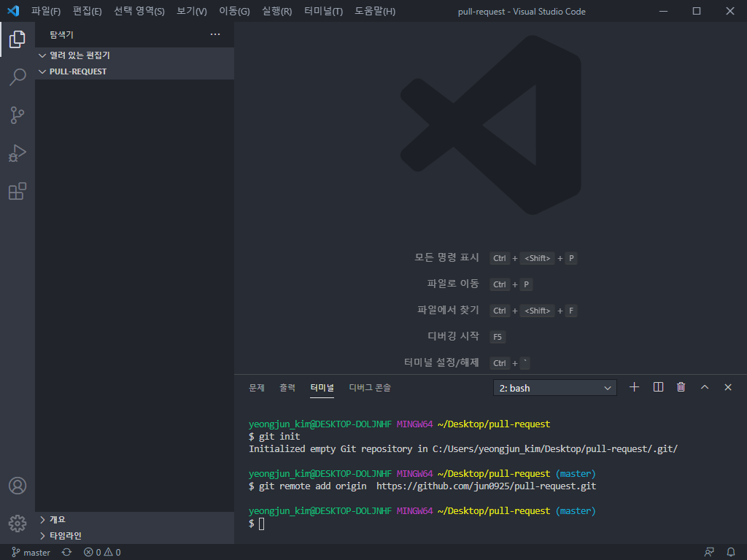Viewport: 747px width, 560px height.
Task: Select the 터미널 panel tab
Action: [x=322, y=388]
